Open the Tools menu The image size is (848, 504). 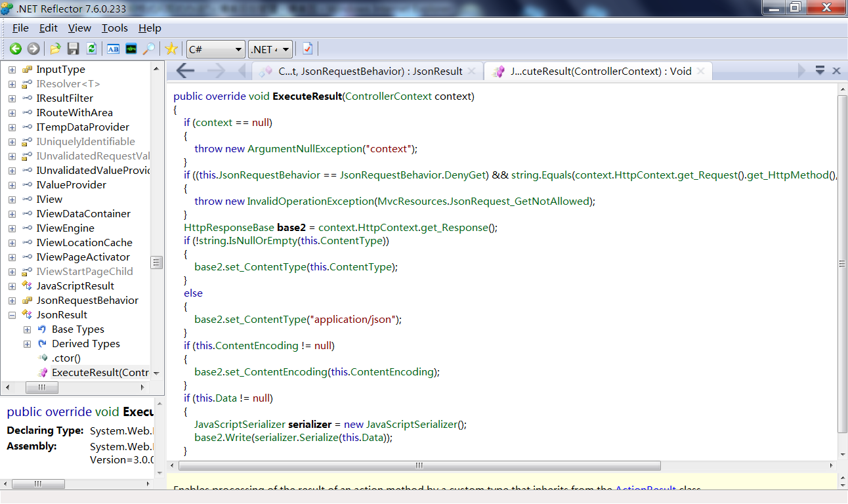point(115,28)
